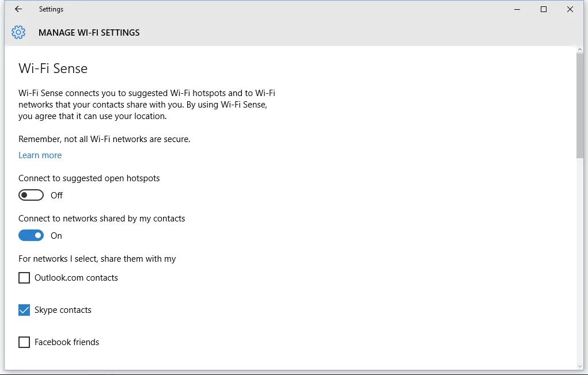Screen dimensions: 588x375
Task: Uncheck the Skype contacts checkbox
Action: pyautogui.click(x=24, y=310)
